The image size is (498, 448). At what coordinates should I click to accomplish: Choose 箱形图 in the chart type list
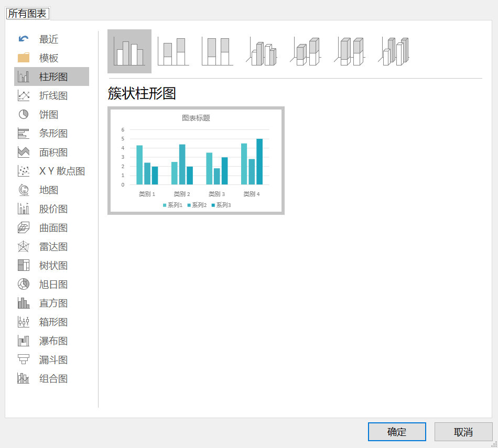coord(51,322)
